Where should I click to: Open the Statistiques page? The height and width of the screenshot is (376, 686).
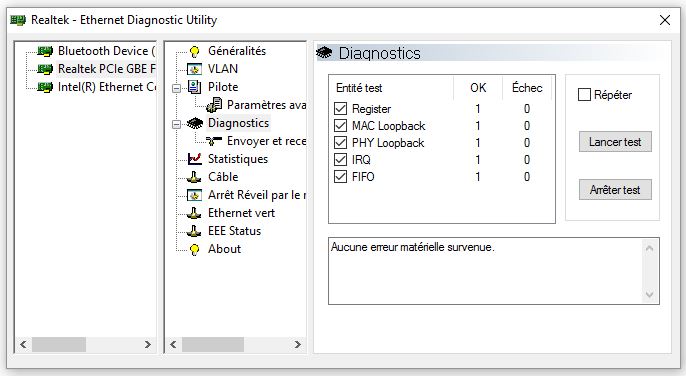pos(238,159)
